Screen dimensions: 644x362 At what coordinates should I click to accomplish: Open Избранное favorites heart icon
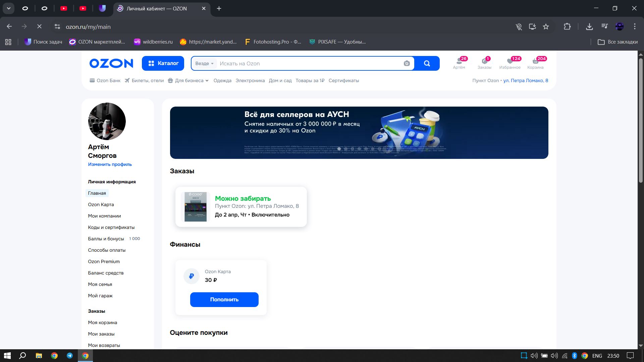(510, 63)
